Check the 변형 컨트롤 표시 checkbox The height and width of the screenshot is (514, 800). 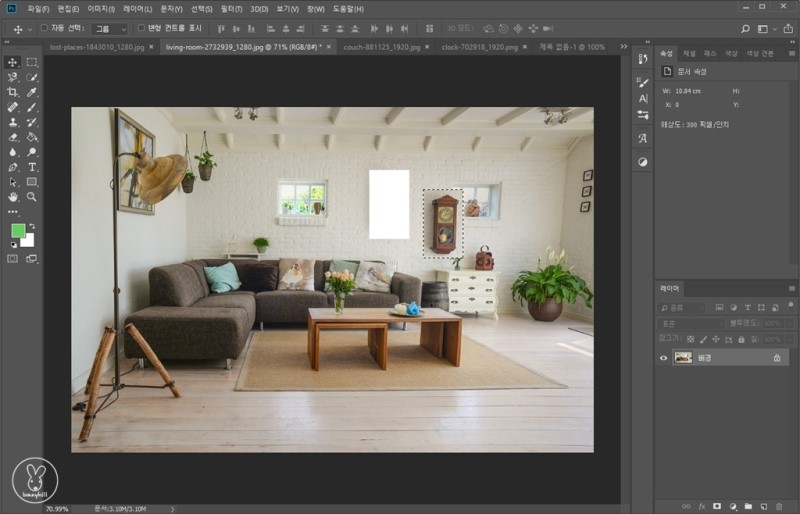(x=140, y=28)
